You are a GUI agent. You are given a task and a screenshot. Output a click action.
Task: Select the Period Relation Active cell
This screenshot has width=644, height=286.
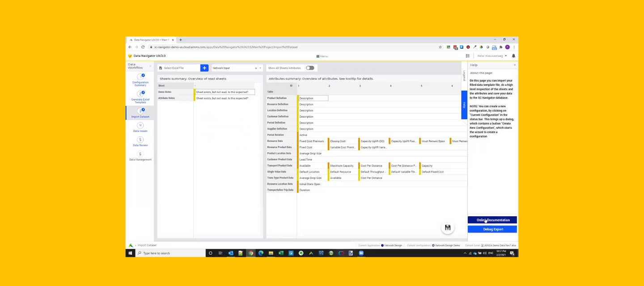click(313, 135)
